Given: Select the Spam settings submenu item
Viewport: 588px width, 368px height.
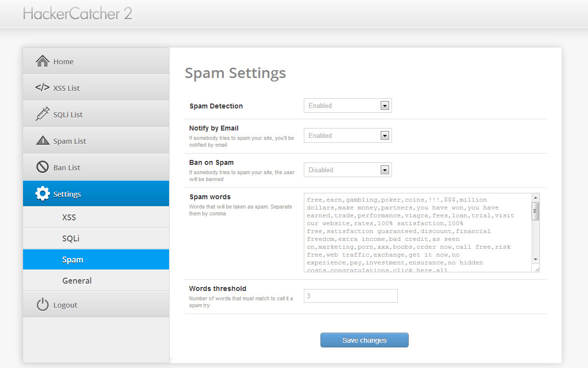Looking at the screenshot, I should pyautogui.click(x=73, y=260).
